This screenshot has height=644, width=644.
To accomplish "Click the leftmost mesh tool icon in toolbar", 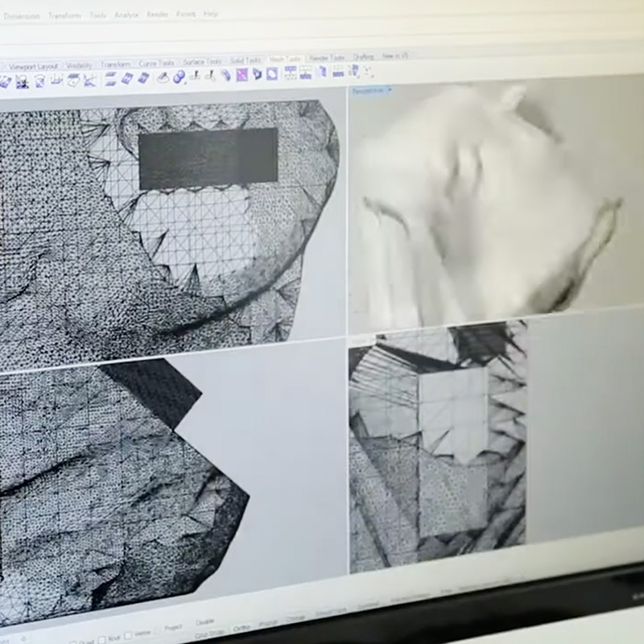I will click(x=5, y=81).
